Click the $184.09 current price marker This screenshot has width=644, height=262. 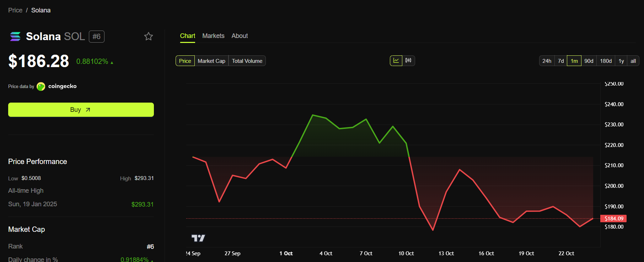pyautogui.click(x=613, y=219)
